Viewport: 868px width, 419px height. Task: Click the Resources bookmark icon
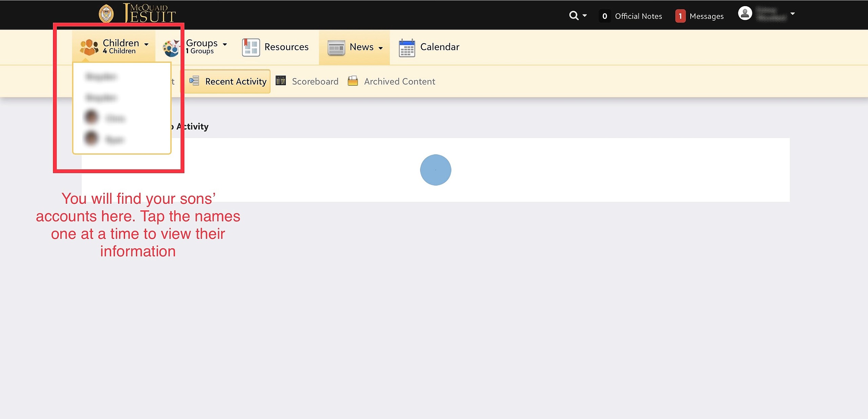click(x=251, y=47)
